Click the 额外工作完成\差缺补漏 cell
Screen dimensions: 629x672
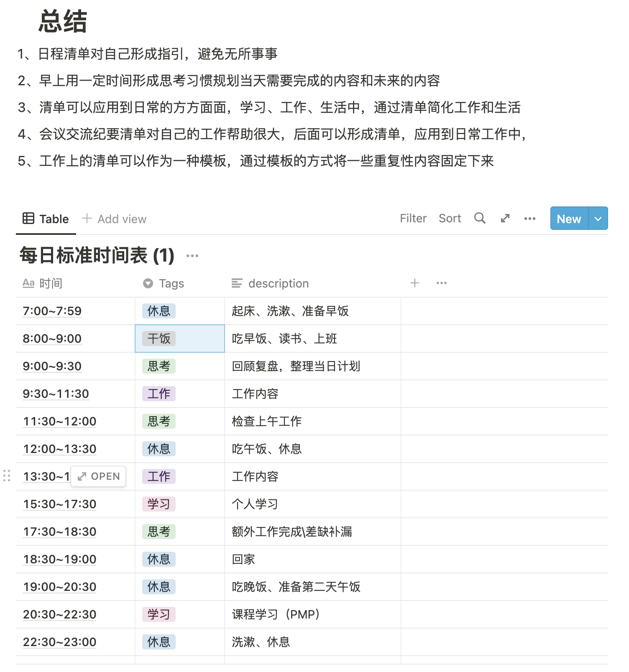pos(313,532)
